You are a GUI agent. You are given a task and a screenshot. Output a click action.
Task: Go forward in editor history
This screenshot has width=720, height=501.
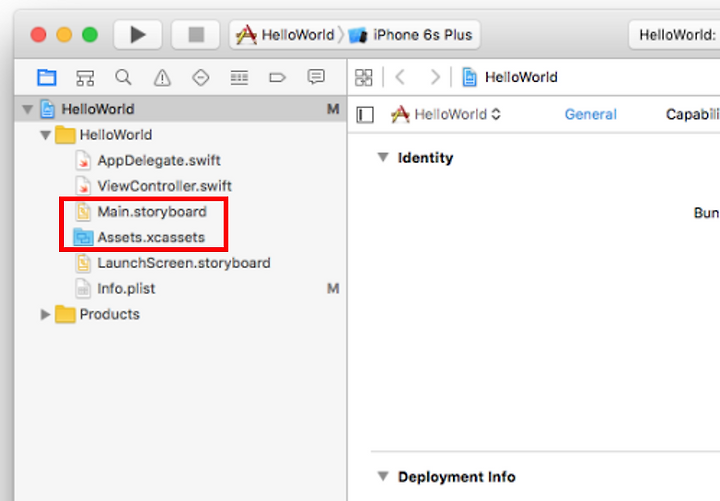pyautogui.click(x=435, y=77)
